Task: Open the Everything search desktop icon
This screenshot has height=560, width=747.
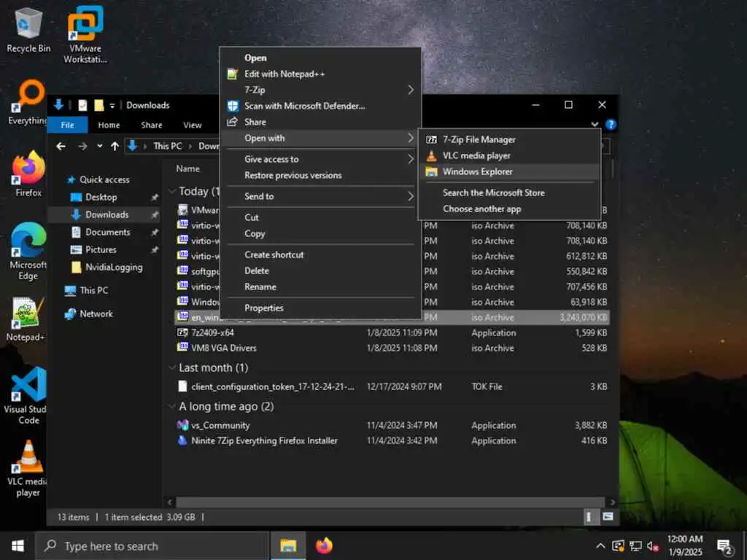Action: coord(28,102)
